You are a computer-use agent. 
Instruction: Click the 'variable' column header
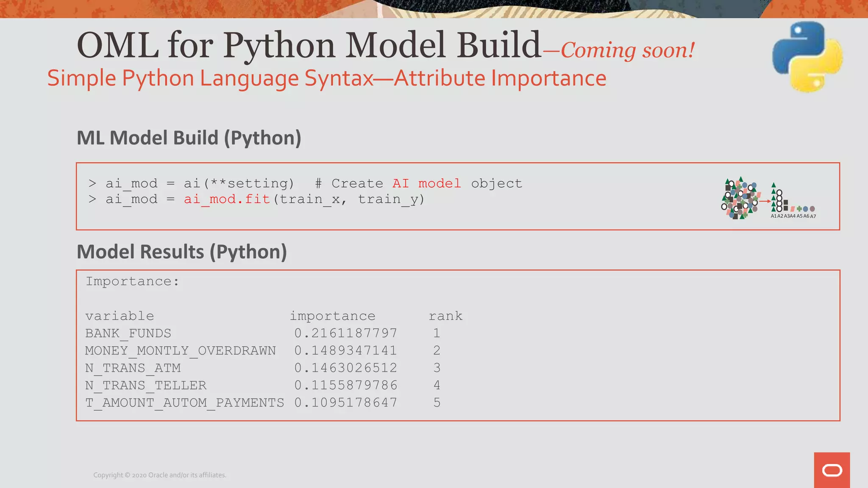click(120, 316)
